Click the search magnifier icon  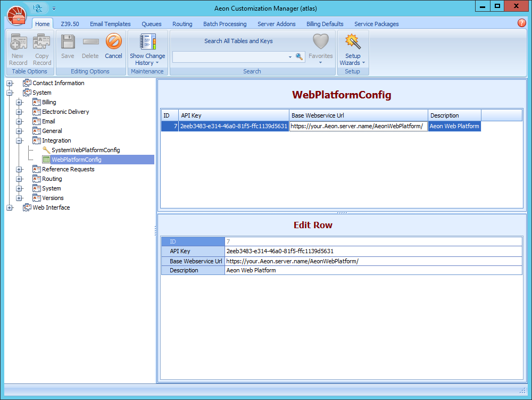(299, 56)
